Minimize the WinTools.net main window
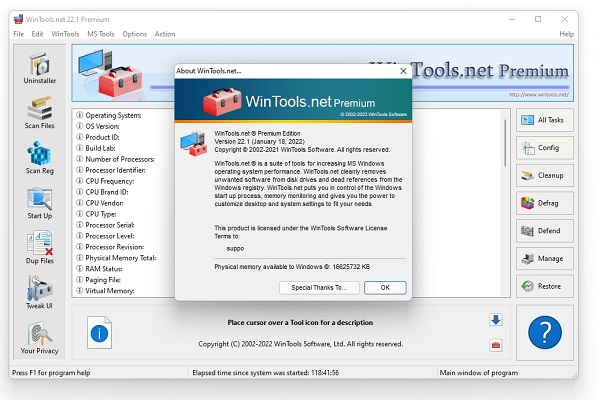The image size is (600, 400). (x=512, y=19)
